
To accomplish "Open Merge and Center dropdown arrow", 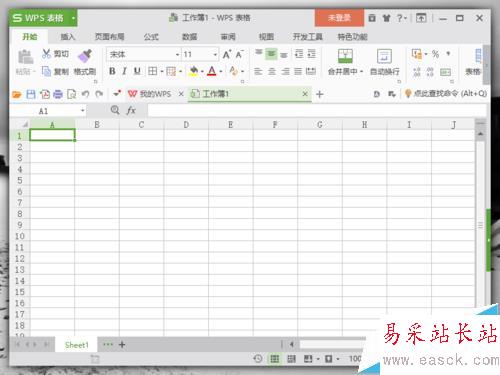I will (362, 71).
